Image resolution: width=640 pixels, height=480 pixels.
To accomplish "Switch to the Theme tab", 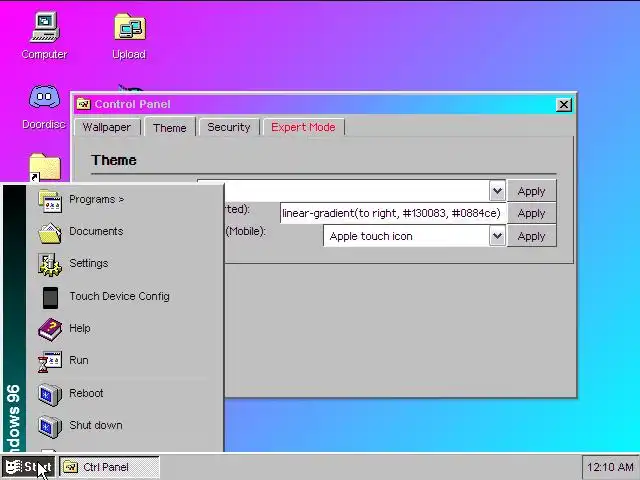I will [x=170, y=127].
